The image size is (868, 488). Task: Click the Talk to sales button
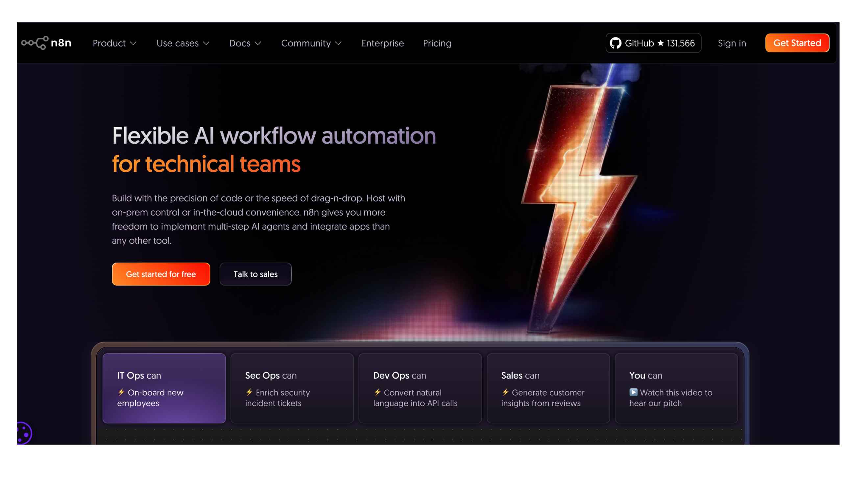pyautogui.click(x=255, y=274)
